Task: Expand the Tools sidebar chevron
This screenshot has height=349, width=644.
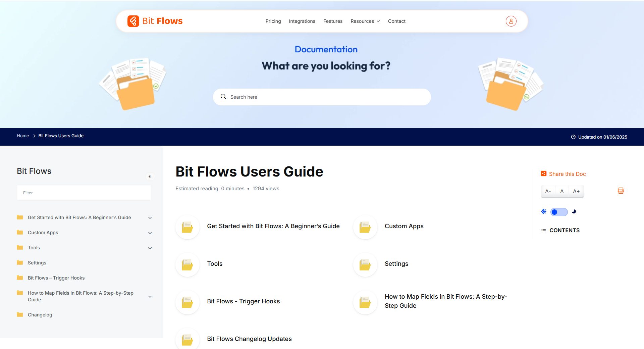Action: pos(150,248)
